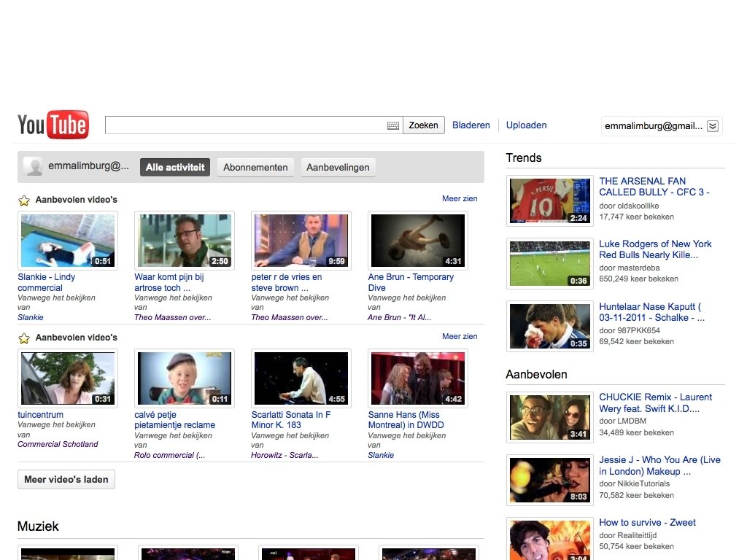Open the Slankie - Lindy commercial thumbnail
The height and width of the screenshot is (560, 747).
click(x=68, y=241)
